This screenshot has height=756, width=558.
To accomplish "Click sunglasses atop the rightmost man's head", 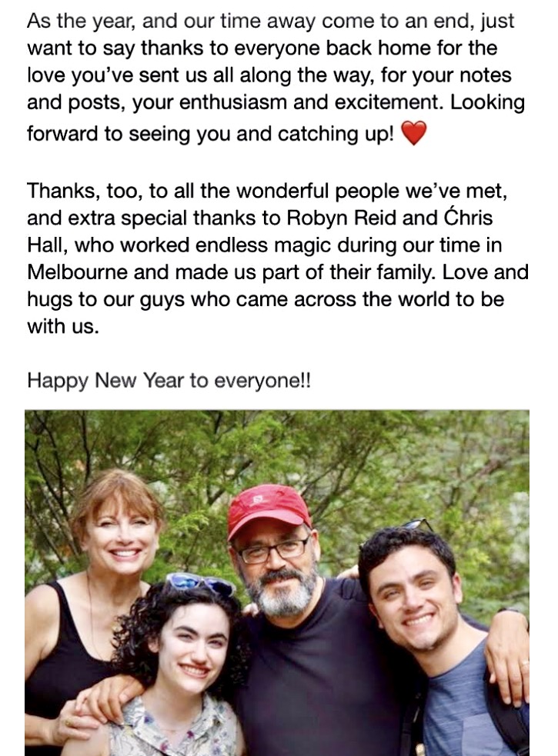I will pyautogui.click(x=416, y=525).
